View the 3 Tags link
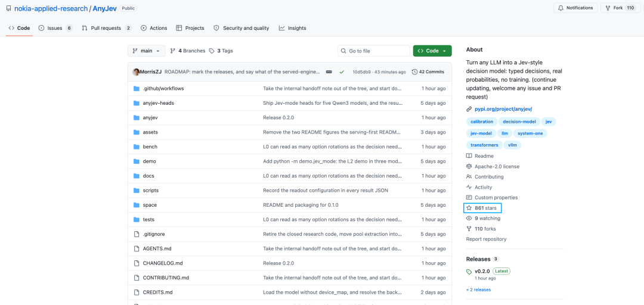Screen dimensions: 644x305 [x=221, y=51]
